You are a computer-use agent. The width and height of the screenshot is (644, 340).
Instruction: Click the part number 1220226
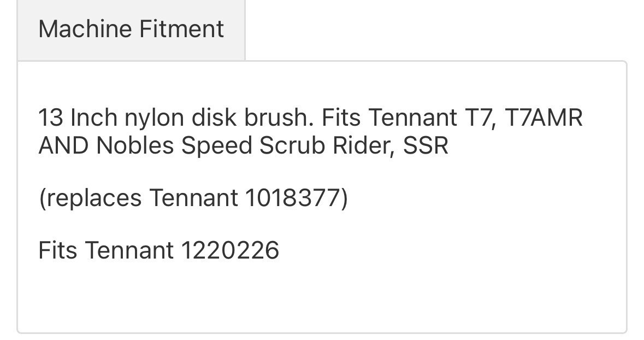point(230,250)
